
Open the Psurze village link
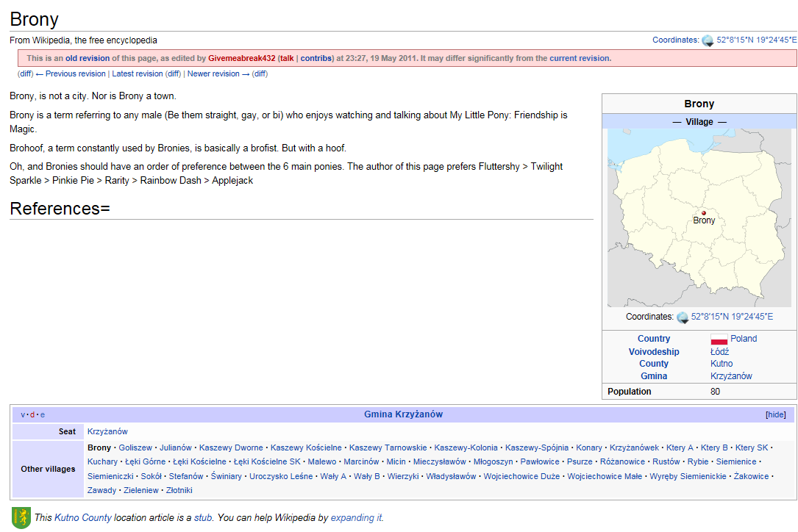(580, 461)
